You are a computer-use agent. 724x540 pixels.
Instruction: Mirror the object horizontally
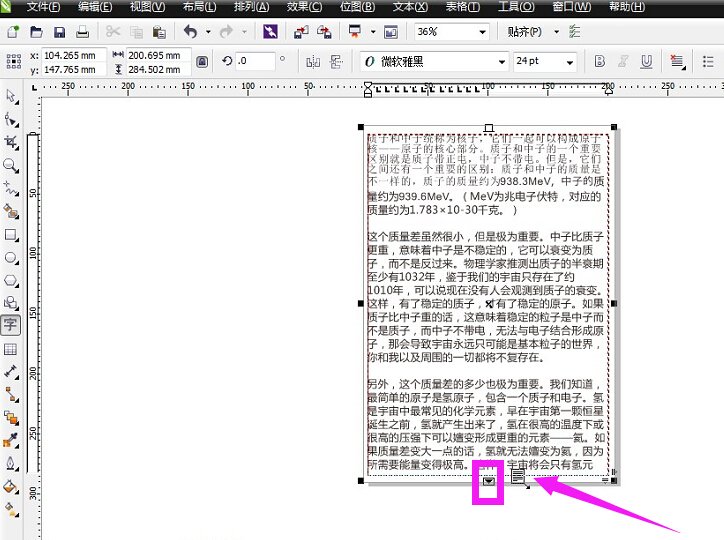pyautogui.click(x=313, y=62)
